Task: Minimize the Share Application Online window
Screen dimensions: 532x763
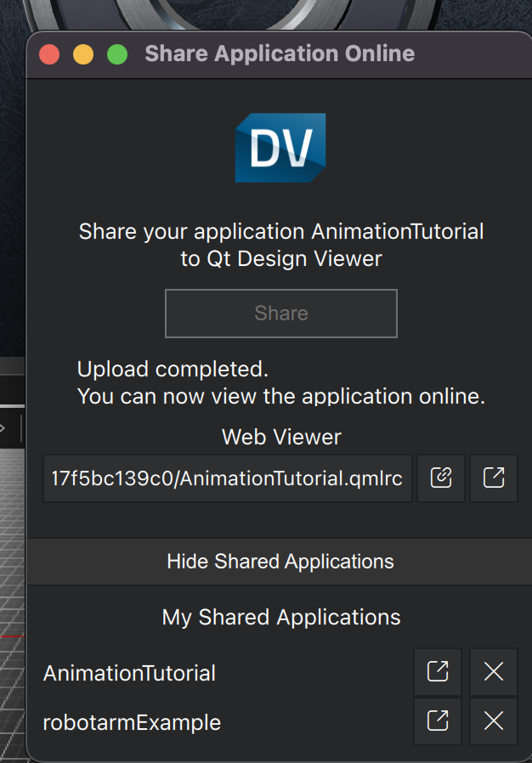Action: (83, 54)
